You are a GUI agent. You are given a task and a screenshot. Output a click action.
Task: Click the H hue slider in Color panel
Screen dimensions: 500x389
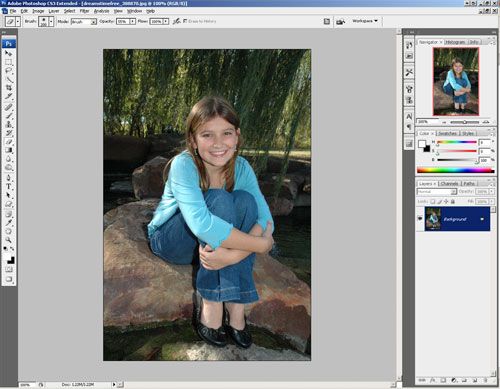[x=457, y=142]
